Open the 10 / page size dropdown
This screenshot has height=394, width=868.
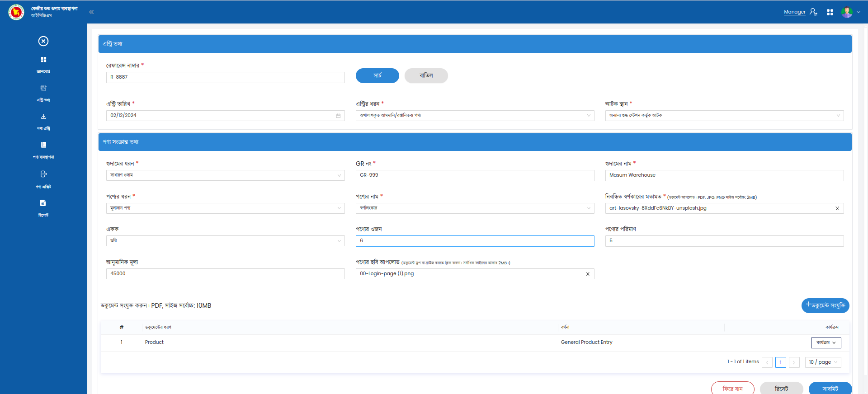pos(823,362)
